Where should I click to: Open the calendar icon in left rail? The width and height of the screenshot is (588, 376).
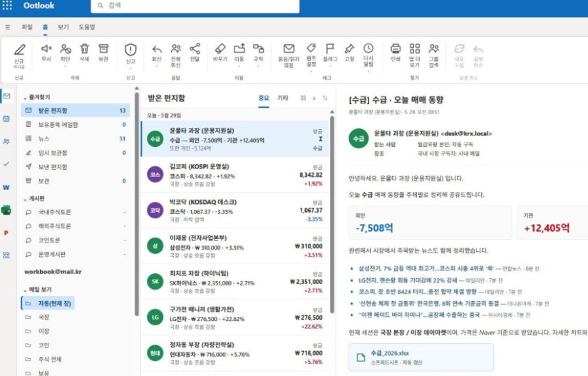(6, 119)
